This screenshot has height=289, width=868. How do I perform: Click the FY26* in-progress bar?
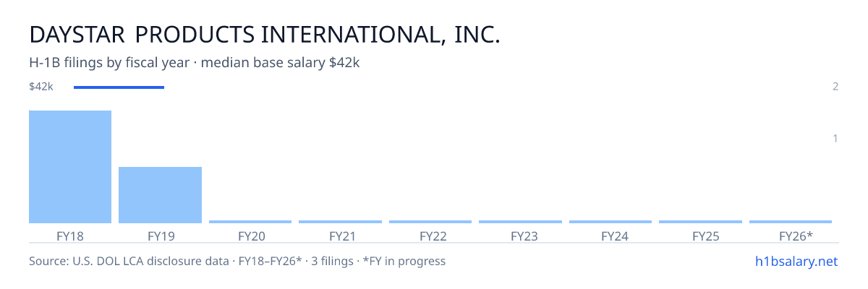click(791, 222)
